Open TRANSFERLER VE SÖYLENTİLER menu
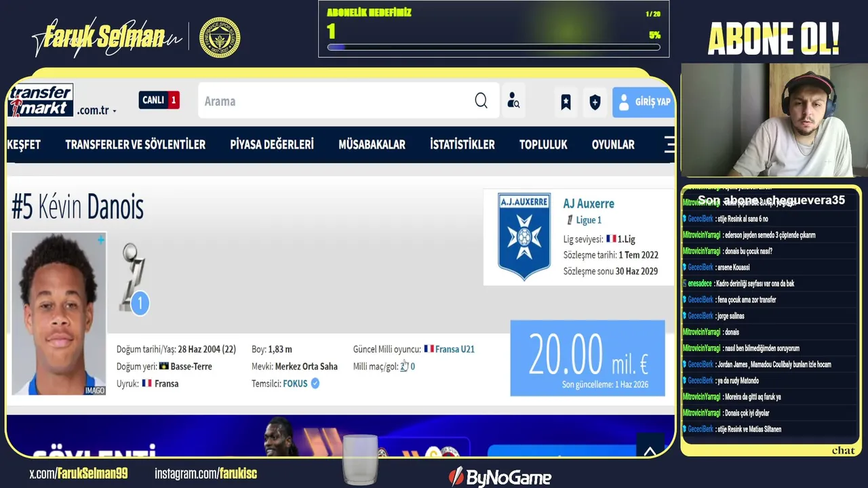Screen dimensions: 868x488 pyautogui.click(x=135, y=144)
